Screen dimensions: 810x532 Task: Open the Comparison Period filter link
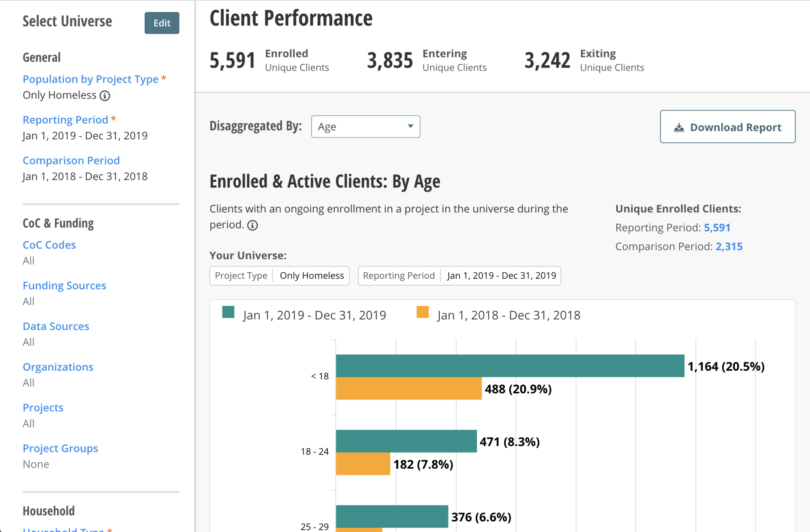[71, 160]
